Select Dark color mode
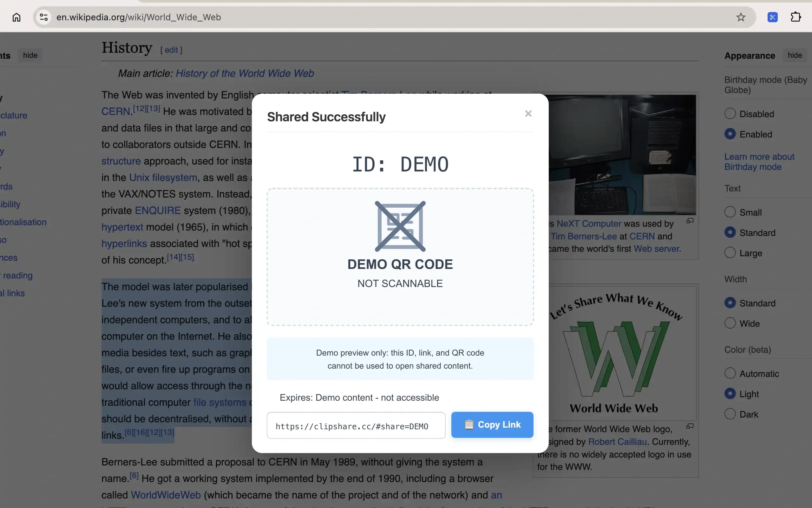812x508 pixels. coord(730,414)
